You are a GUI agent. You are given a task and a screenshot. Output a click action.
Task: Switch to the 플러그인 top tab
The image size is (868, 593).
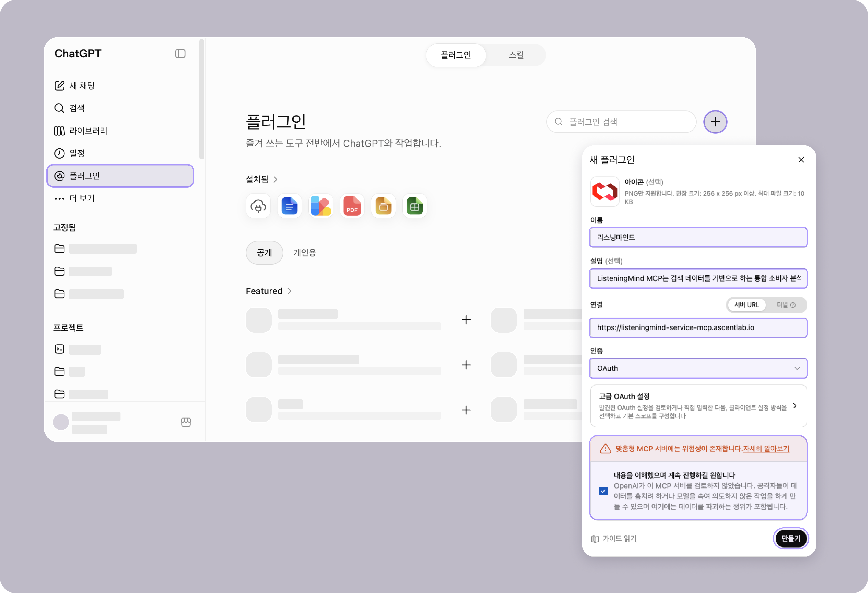click(x=456, y=55)
